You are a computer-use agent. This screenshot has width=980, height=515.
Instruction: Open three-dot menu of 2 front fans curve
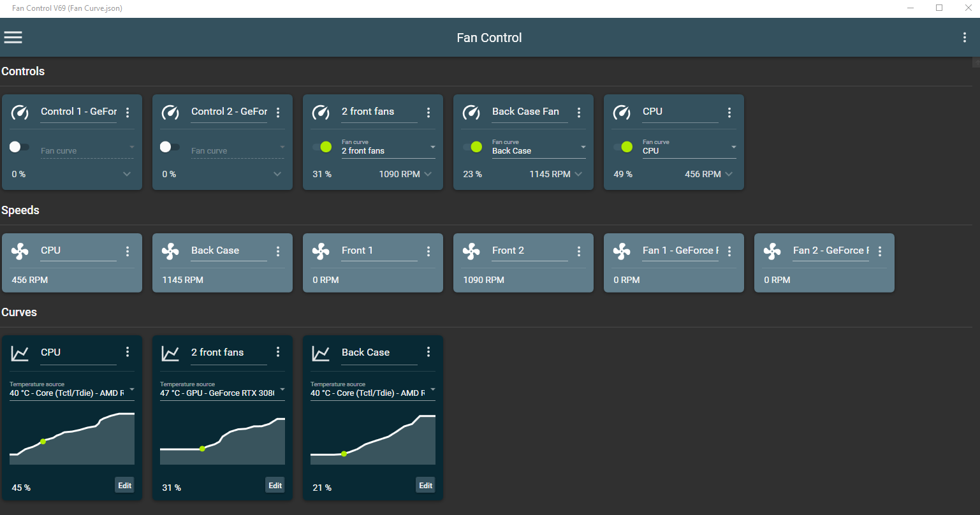pyautogui.click(x=278, y=352)
